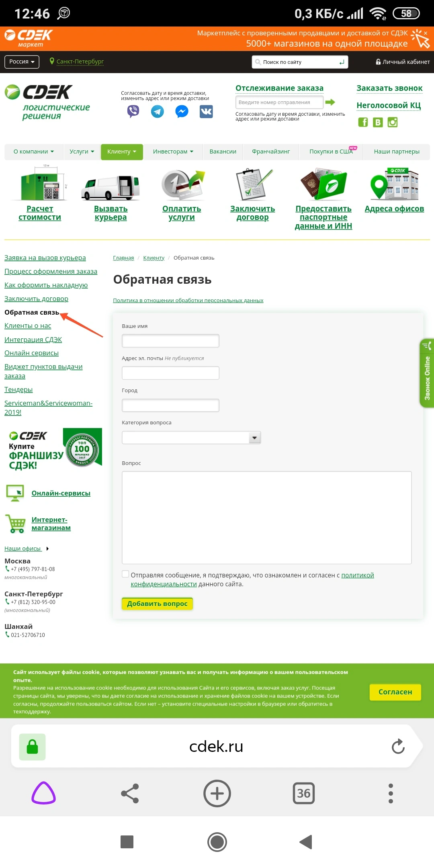The height and width of the screenshot is (868, 434).
Task: Open sidebar Заявка на вызов курьера
Action: [45, 258]
